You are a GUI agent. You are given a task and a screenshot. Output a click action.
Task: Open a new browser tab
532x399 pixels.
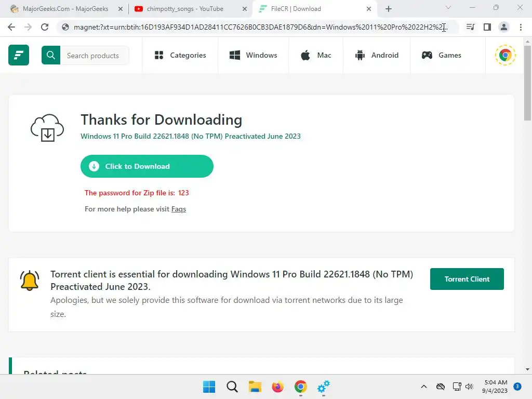(389, 9)
